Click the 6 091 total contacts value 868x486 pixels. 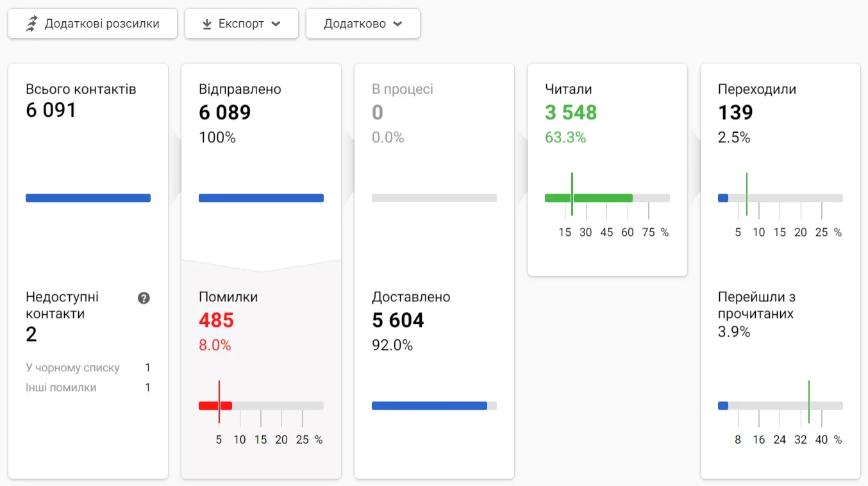pos(51,110)
